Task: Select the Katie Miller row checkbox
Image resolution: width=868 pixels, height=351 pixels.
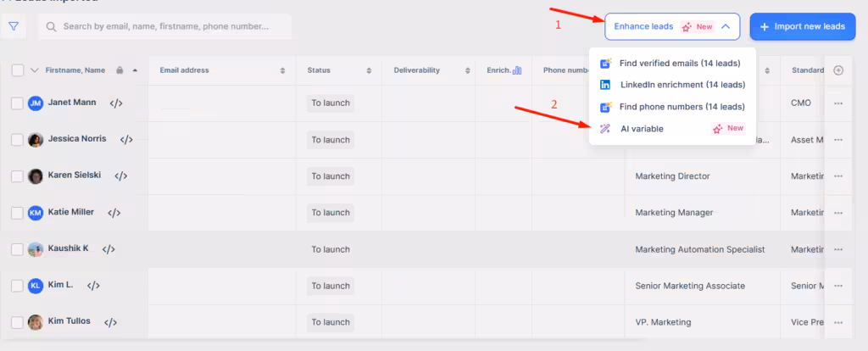Action: click(17, 213)
